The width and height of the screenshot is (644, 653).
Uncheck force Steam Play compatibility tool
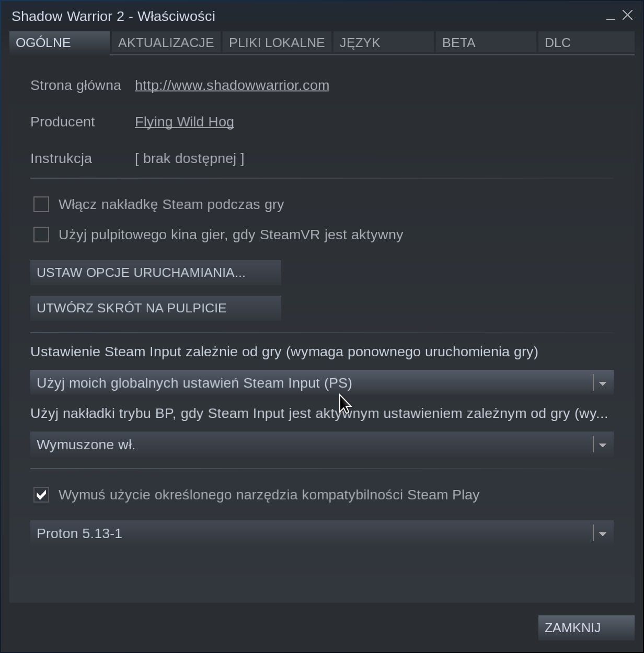pyautogui.click(x=41, y=495)
